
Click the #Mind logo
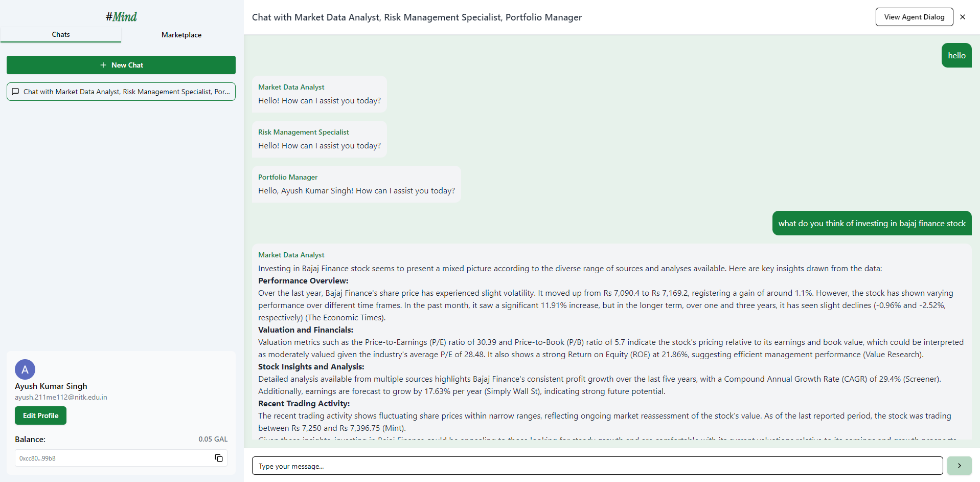click(121, 16)
